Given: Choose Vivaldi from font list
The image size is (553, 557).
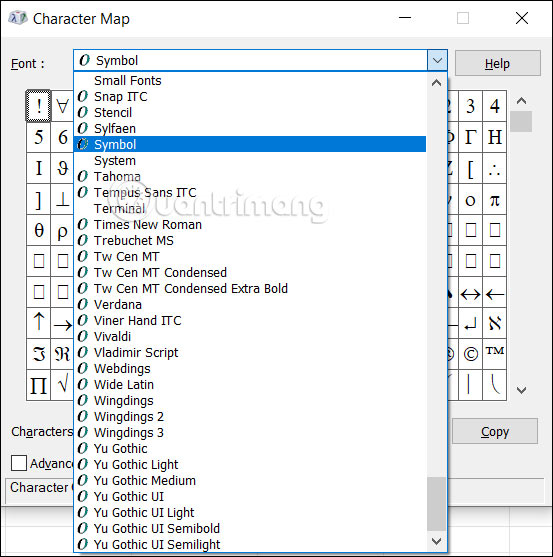Looking at the screenshot, I should click(x=250, y=336).
